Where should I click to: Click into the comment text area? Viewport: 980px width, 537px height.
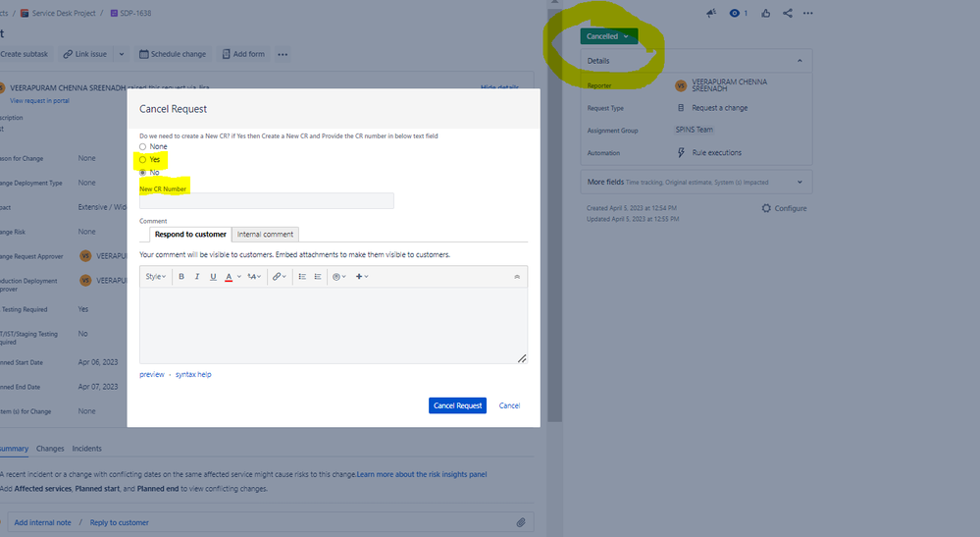pyautogui.click(x=334, y=325)
